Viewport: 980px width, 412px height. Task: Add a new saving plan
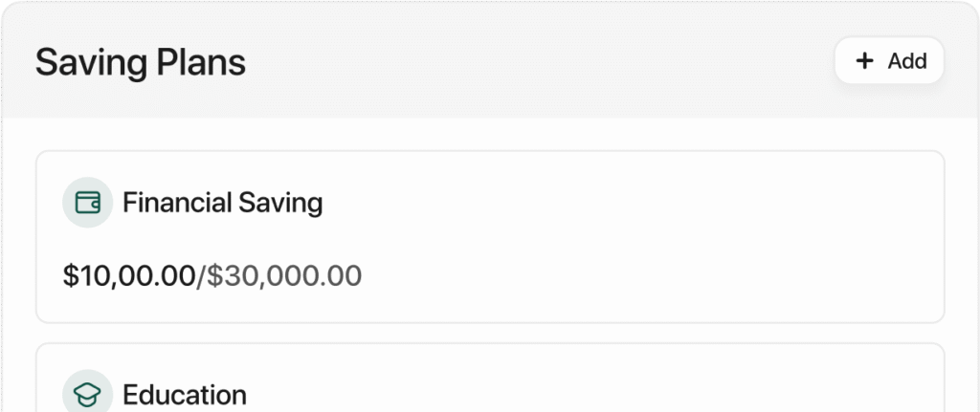click(x=889, y=60)
